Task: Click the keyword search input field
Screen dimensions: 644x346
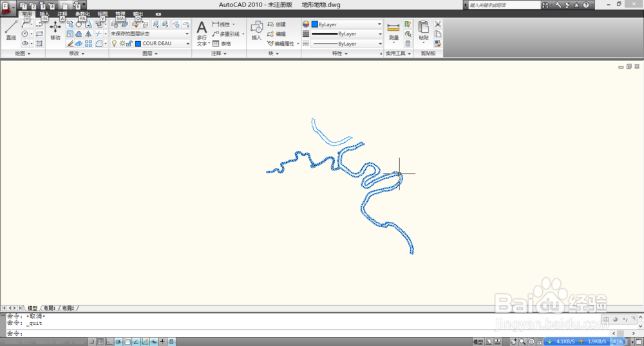Action: pos(504,5)
